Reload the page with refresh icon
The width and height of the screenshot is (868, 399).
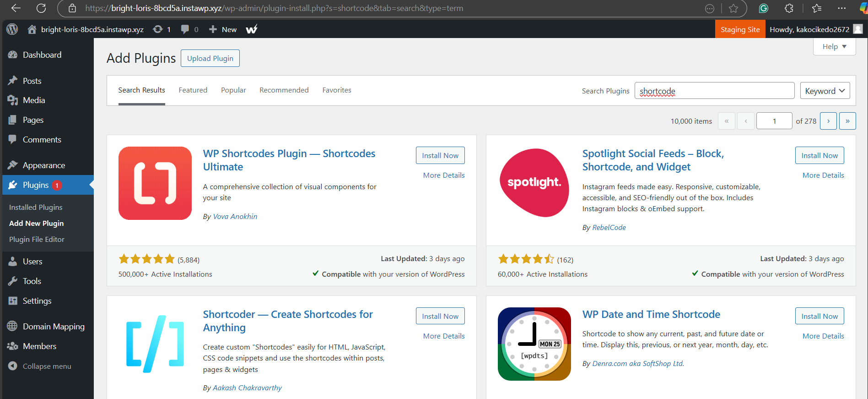coord(41,8)
